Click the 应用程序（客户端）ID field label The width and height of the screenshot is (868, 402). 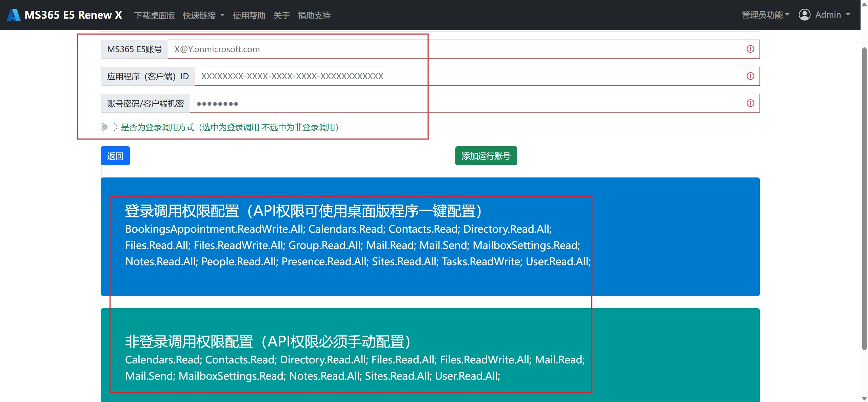point(148,76)
